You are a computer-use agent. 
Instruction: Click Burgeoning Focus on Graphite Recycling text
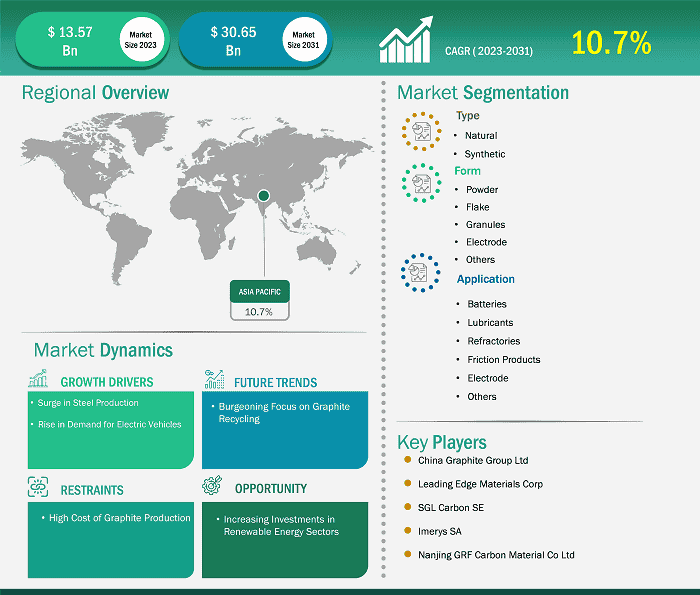pos(284,412)
